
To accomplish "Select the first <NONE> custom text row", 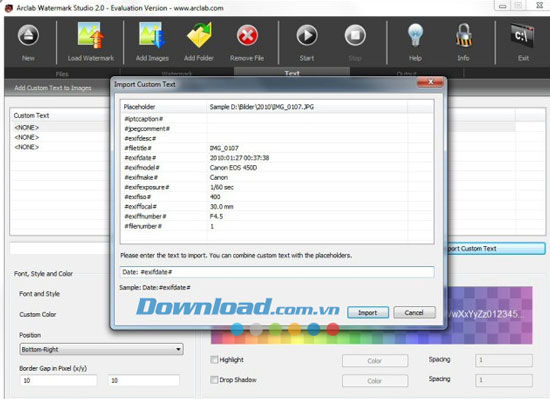I will pyautogui.click(x=60, y=127).
